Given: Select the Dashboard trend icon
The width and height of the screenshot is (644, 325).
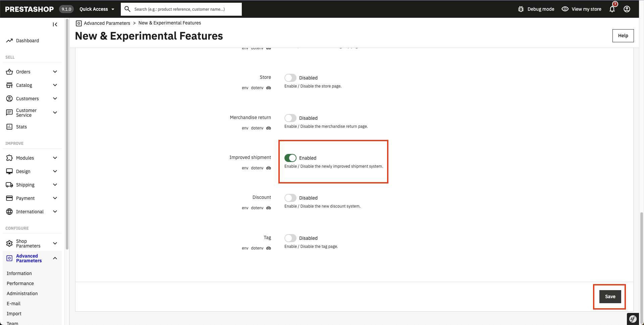Looking at the screenshot, I should tap(9, 40).
